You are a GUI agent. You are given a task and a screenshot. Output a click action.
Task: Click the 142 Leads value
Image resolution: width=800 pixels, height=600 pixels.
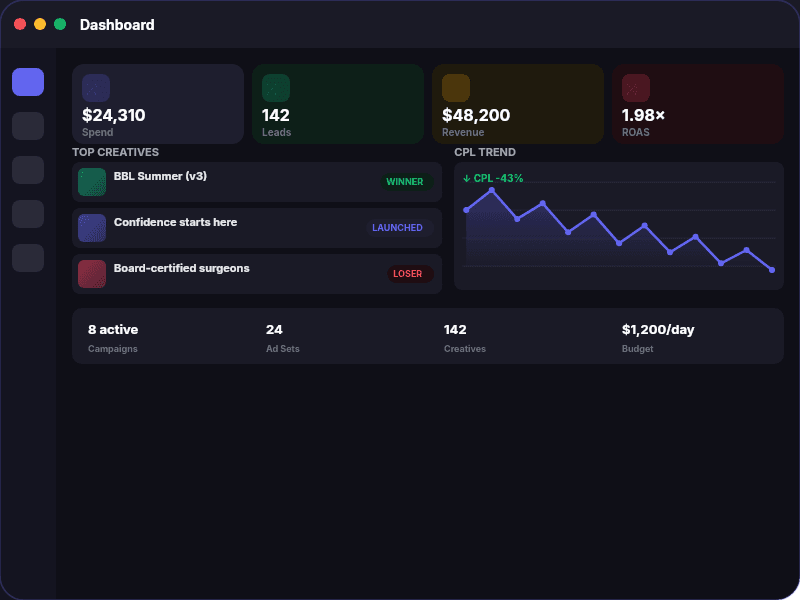point(276,115)
